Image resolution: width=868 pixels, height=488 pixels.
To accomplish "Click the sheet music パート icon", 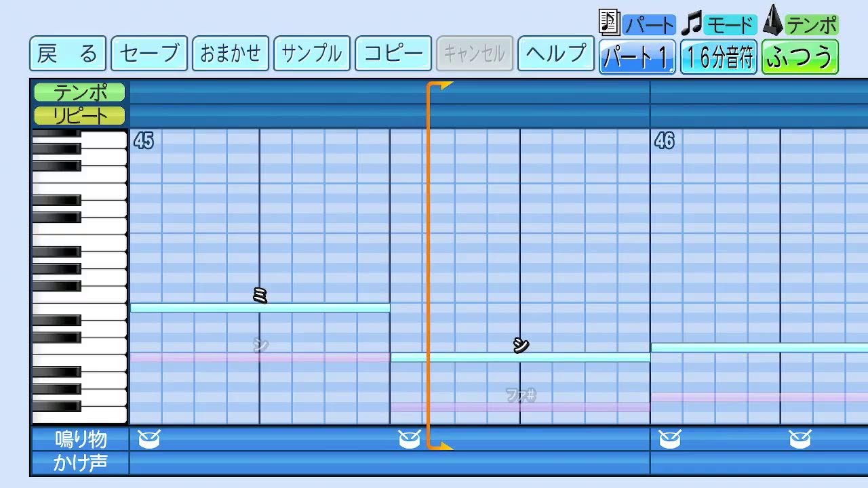I will 609,22.
